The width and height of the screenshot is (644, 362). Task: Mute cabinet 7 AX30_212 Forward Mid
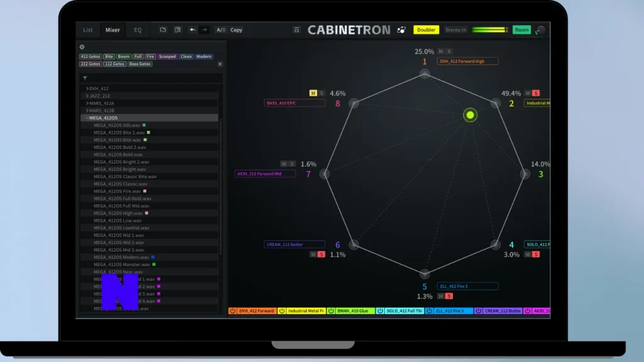click(284, 164)
